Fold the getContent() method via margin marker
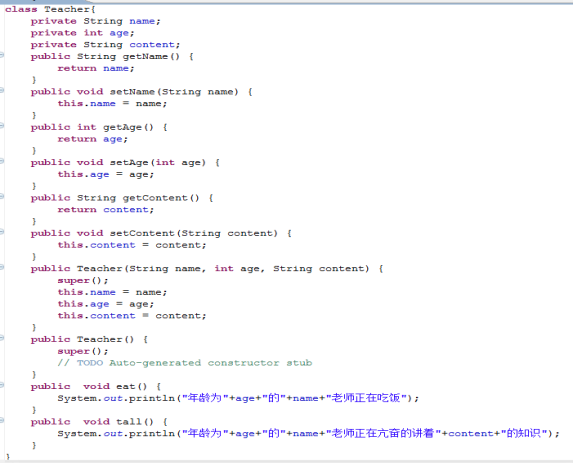This screenshot has height=464, width=573. 1,197
